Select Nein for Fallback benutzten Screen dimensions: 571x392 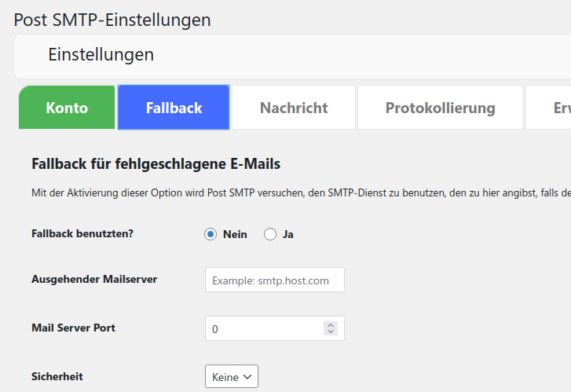tap(210, 234)
